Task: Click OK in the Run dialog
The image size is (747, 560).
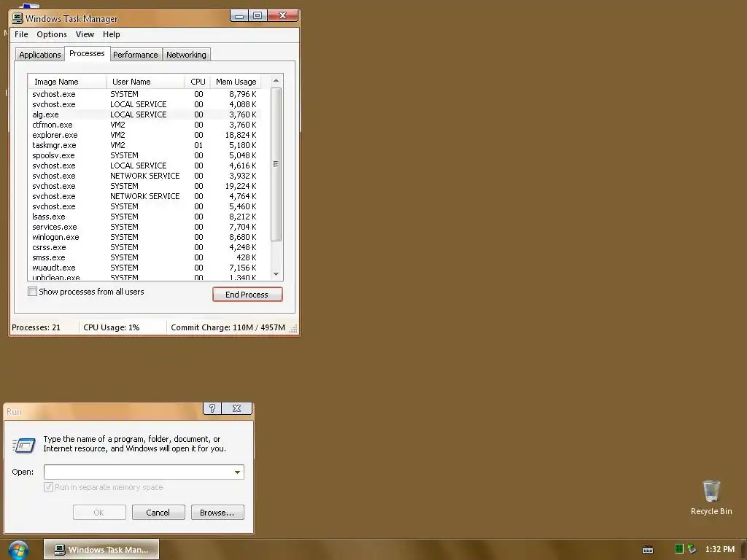Action: [99, 513]
